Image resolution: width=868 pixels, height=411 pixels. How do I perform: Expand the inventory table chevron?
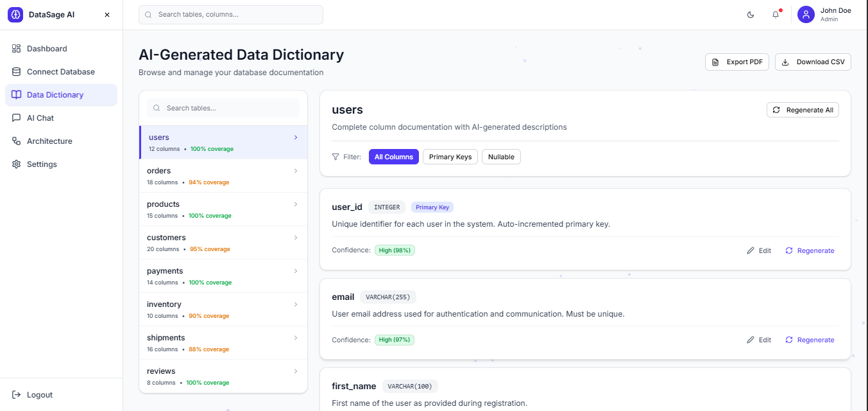coord(296,304)
